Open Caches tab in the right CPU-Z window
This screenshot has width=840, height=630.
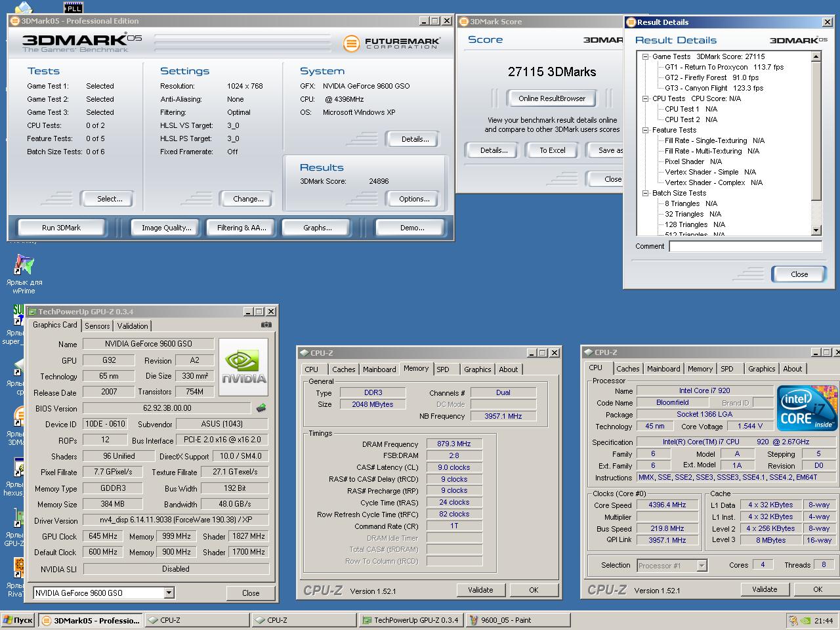click(627, 369)
